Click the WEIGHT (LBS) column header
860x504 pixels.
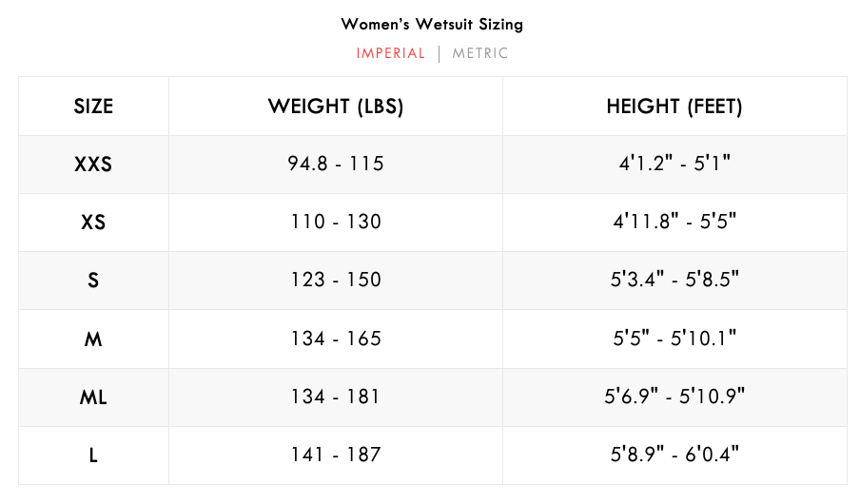(x=336, y=107)
